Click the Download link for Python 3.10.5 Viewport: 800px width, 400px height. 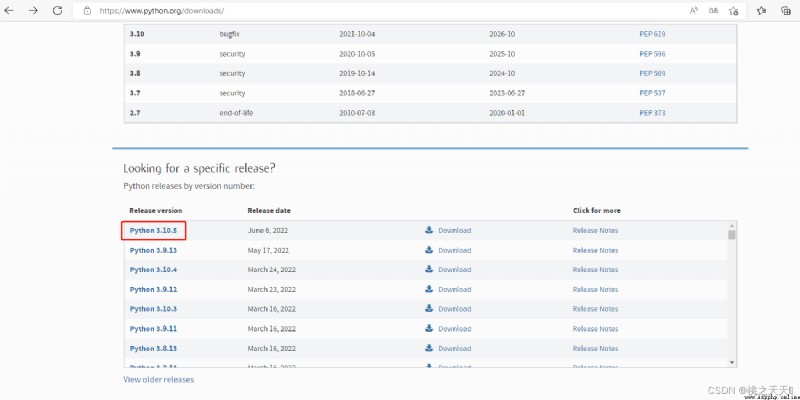point(455,231)
